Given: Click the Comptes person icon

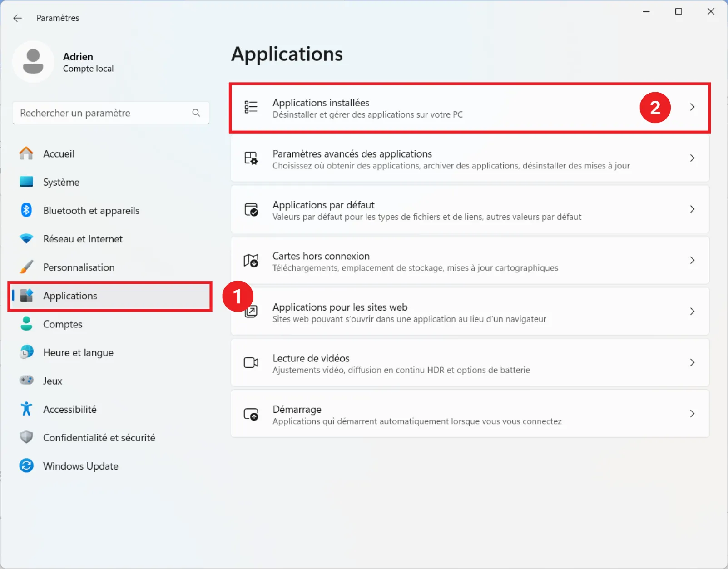Looking at the screenshot, I should coord(26,324).
